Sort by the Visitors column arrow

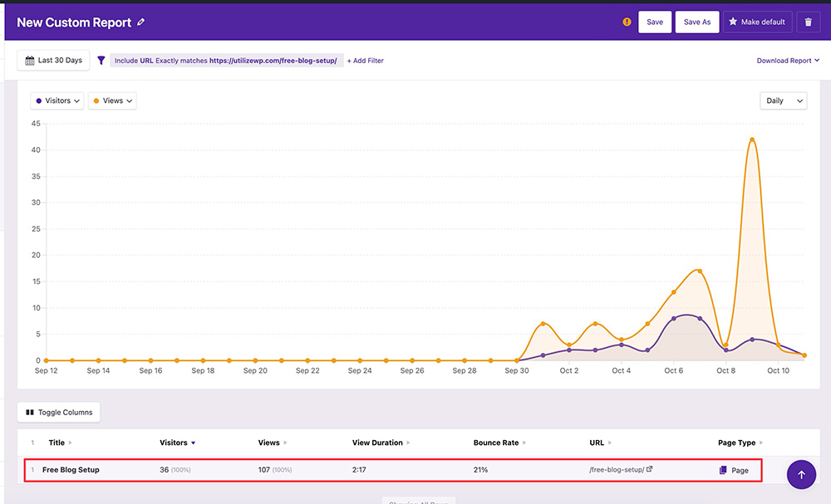click(194, 443)
